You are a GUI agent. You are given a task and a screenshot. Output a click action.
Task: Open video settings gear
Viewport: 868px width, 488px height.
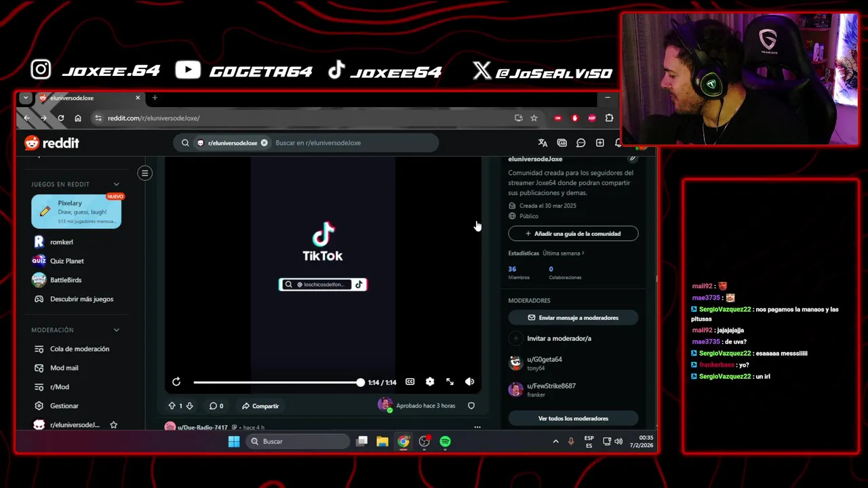[x=430, y=382]
